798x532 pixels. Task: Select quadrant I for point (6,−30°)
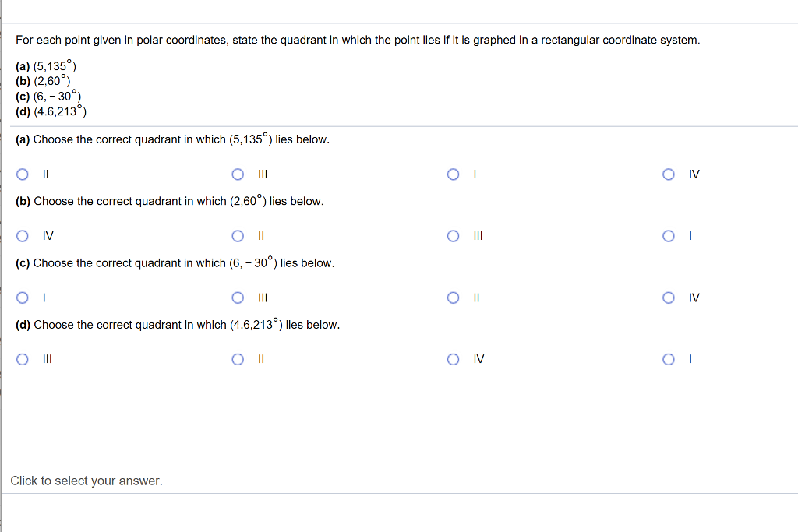[23, 298]
